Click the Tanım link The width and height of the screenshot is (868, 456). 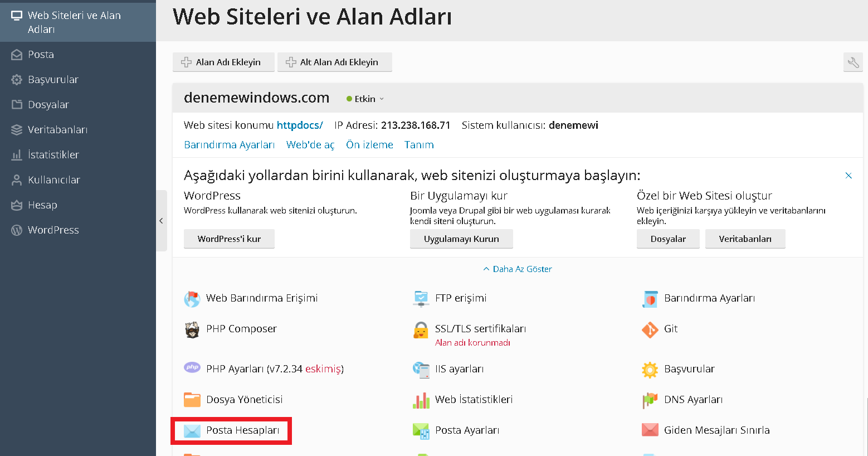419,145
